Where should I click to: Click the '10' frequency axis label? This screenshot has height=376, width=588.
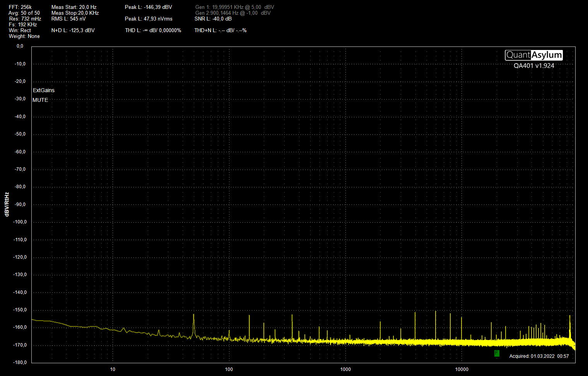(113, 369)
